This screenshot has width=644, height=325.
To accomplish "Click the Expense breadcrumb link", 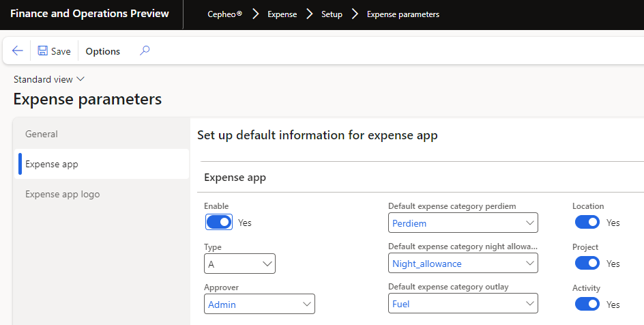I will (282, 14).
